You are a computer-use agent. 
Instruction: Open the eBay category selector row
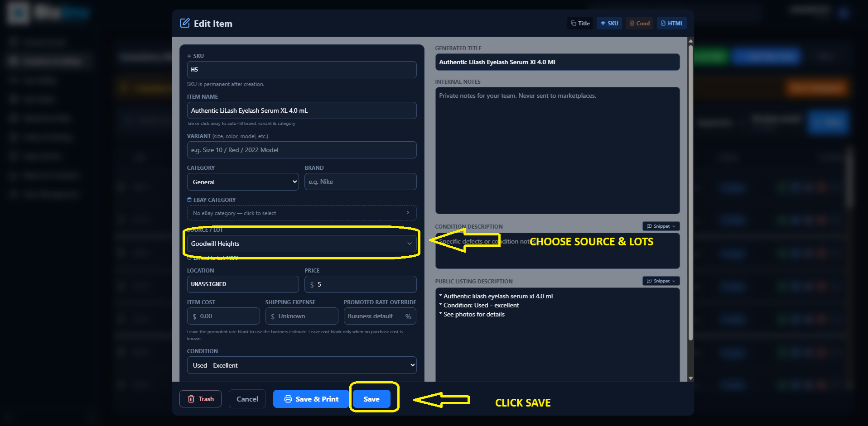pyautogui.click(x=302, y=213)
